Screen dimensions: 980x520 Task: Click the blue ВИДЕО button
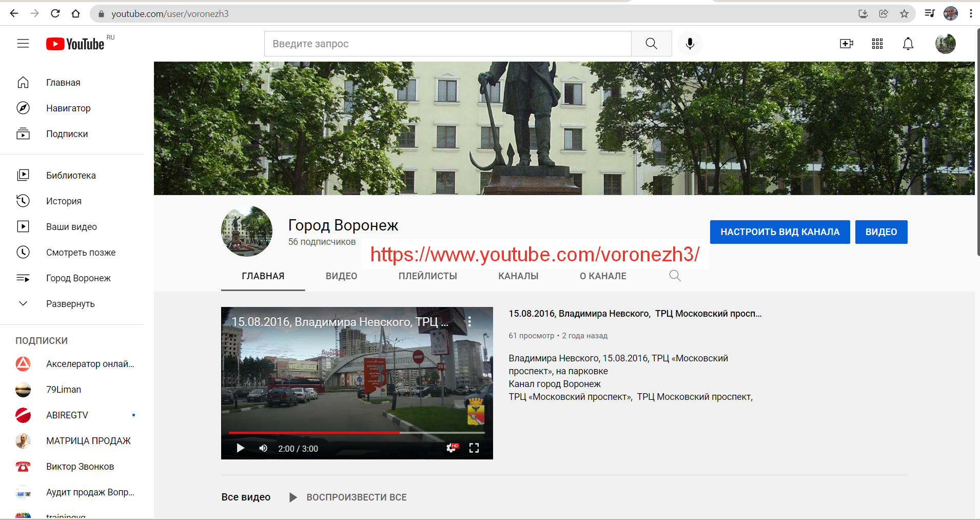881,232
